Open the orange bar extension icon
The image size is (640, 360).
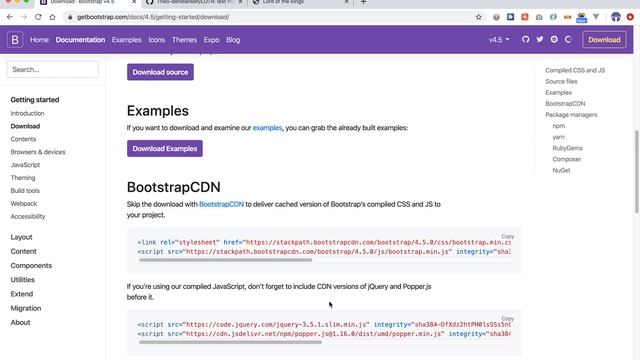pos(567,17)
